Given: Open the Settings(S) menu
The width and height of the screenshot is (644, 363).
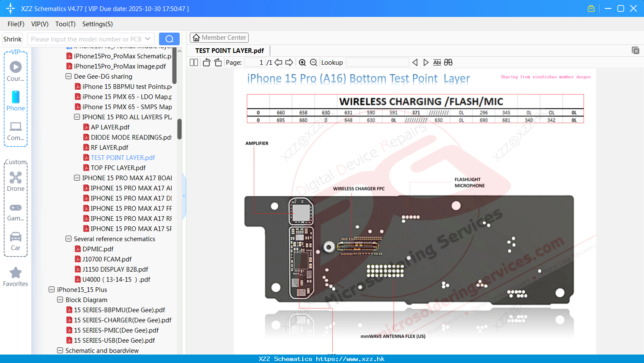Looking at the screenshot, I should [x=98, y=24].
